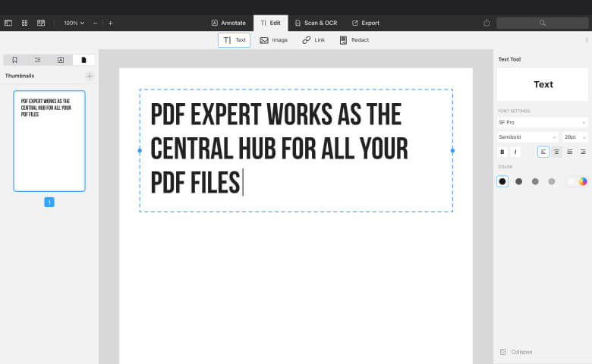Toggle italic formatting
Viewport: 592px width, 364px height.
[x=515, y=152]
